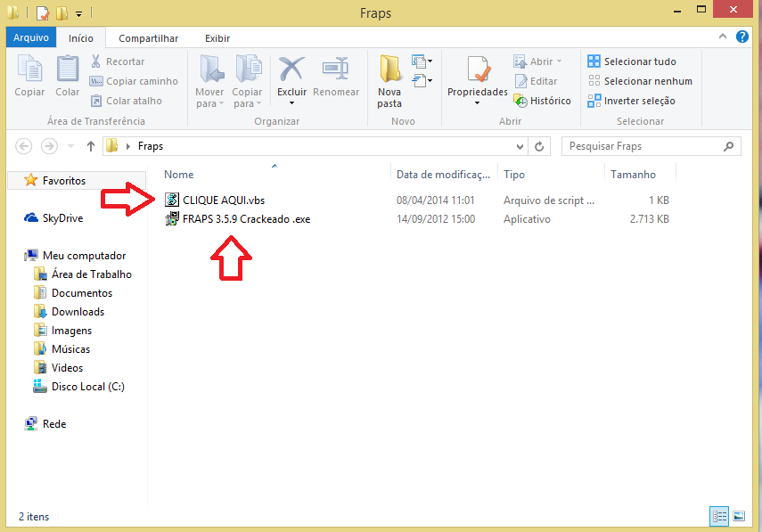The height and width of the screenshot is (532, 762).
Task: Open the Fácil acesso dropdown icon
Action: [x=422, y=80]
